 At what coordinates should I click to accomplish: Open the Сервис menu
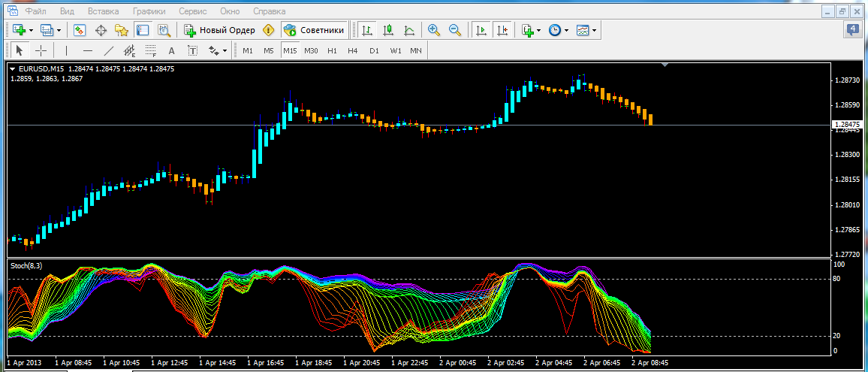(194, 11)
